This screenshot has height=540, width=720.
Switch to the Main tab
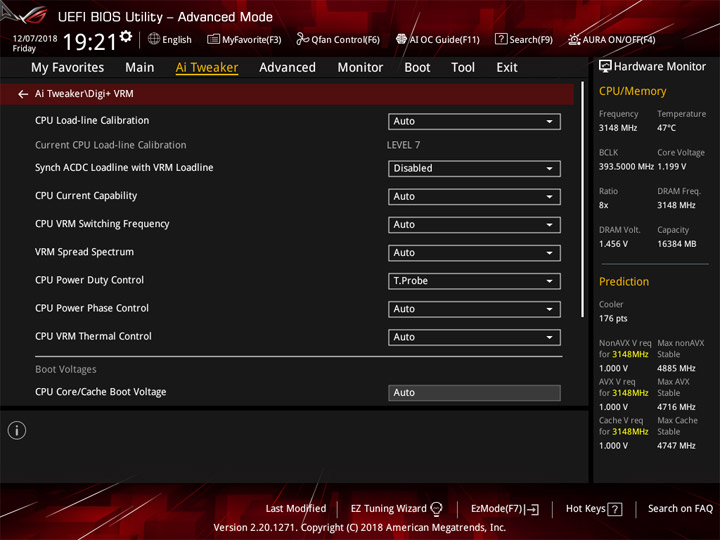(x=140, y=68)
